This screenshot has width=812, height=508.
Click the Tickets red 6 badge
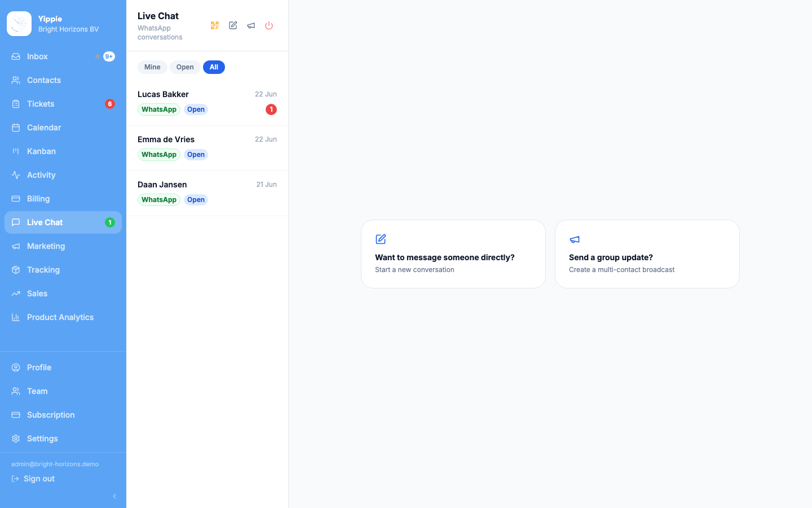[110, 104]
